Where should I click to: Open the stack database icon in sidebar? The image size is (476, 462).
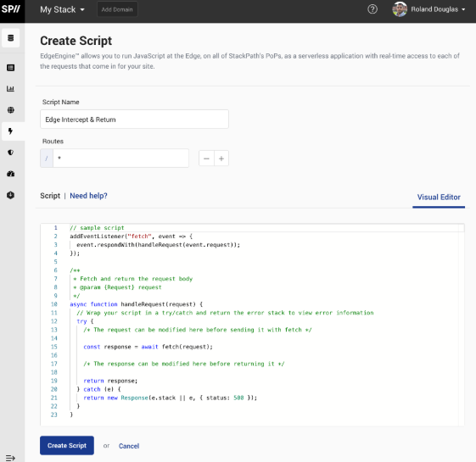pos(11,38)
